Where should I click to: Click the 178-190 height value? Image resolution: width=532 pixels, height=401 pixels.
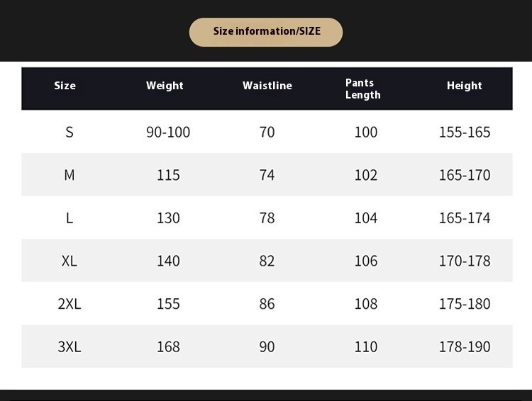pos(465,346)
